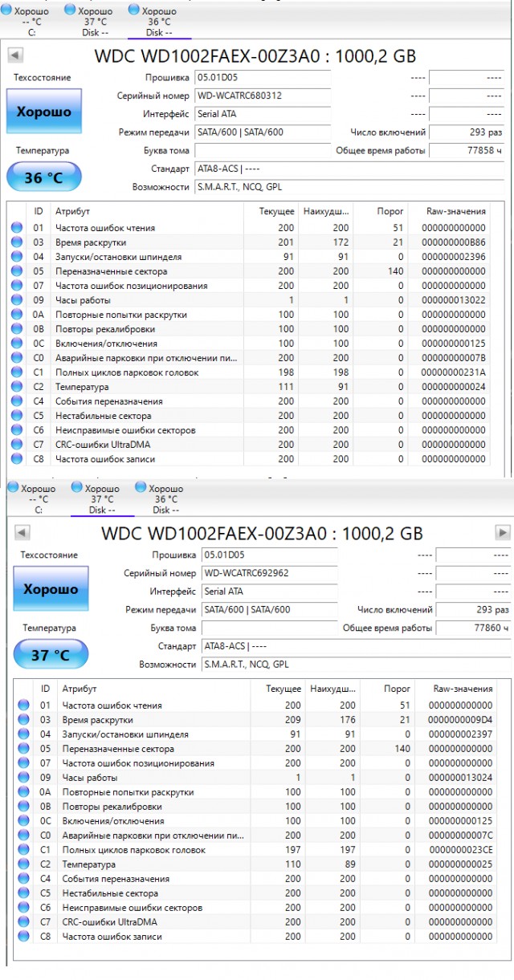
Task: Click orb beside Температура row, 37 °C view
Action: [x=23, y=864]
